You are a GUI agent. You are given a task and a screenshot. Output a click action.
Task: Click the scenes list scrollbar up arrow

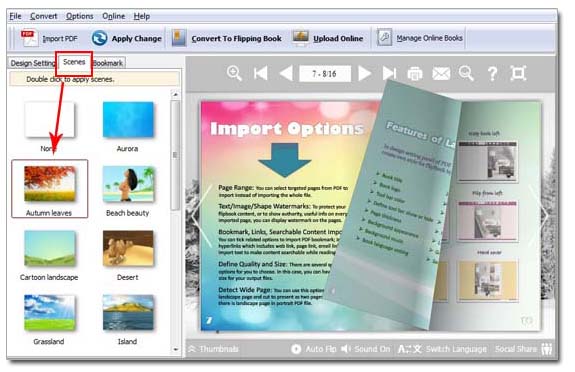point(176,95)
